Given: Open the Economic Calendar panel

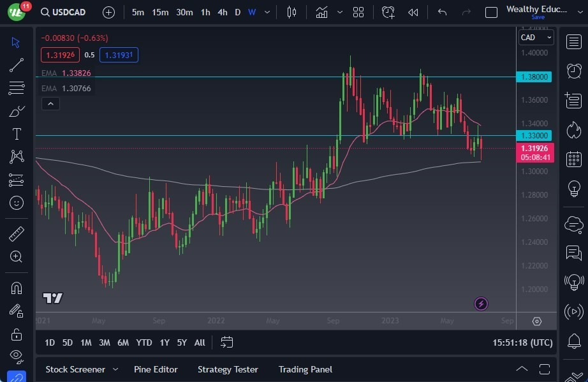Looking at the screenshot, I should pyautogui.click(x=573, y=158).
